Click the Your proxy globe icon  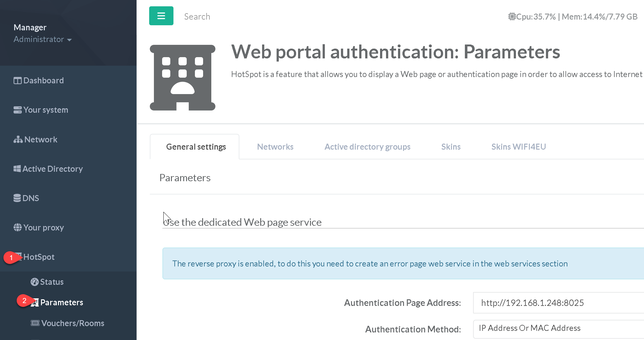tap(18, 228)
